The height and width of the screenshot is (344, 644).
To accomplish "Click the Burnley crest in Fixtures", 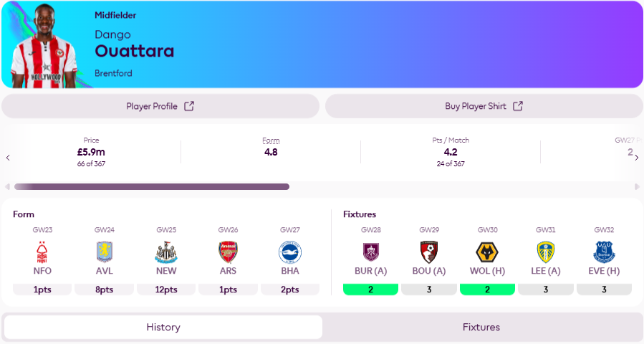I will click(x=370, y=252).
